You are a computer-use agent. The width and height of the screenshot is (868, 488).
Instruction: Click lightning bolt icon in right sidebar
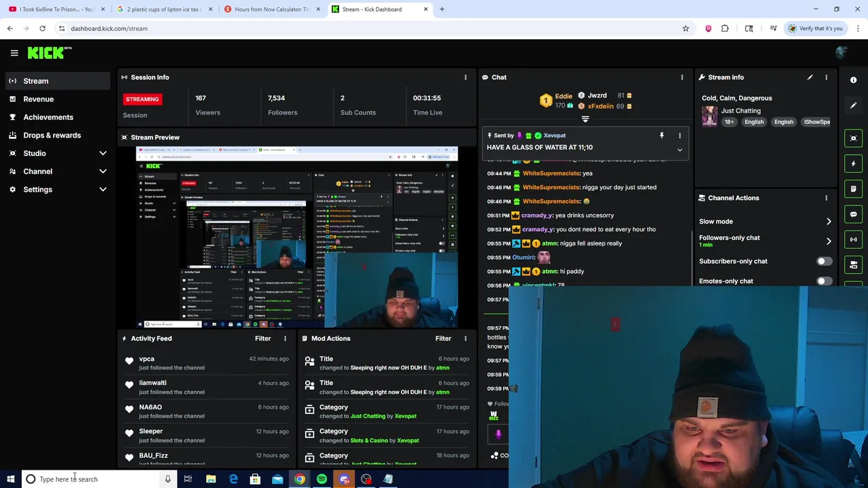tap(854, 163)
